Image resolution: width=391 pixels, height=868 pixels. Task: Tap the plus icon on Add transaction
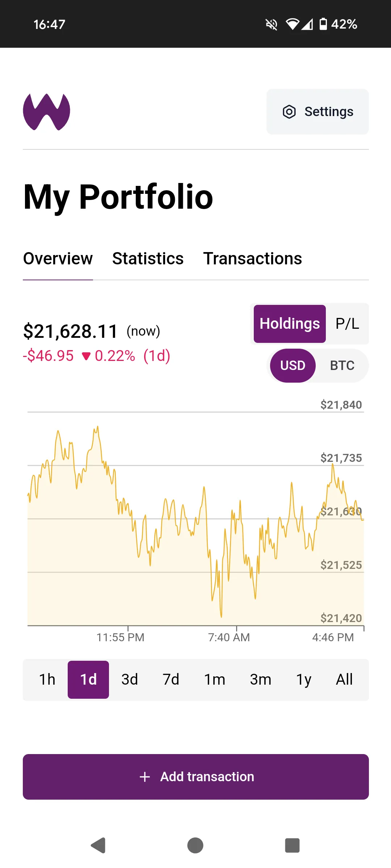tap(145, 777)
